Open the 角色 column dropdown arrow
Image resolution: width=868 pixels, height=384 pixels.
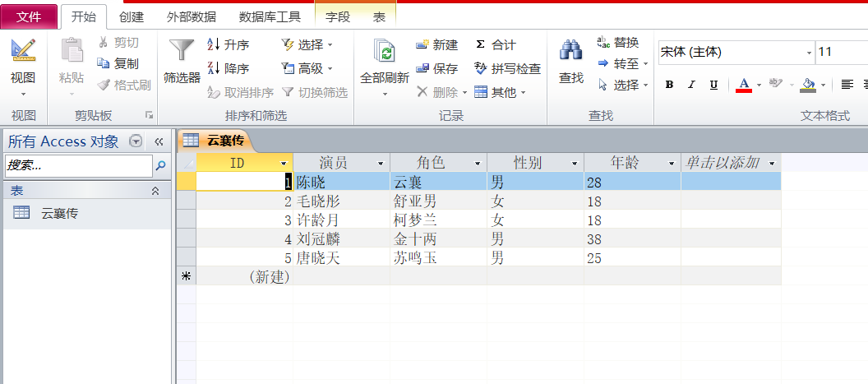coord(478,164)
